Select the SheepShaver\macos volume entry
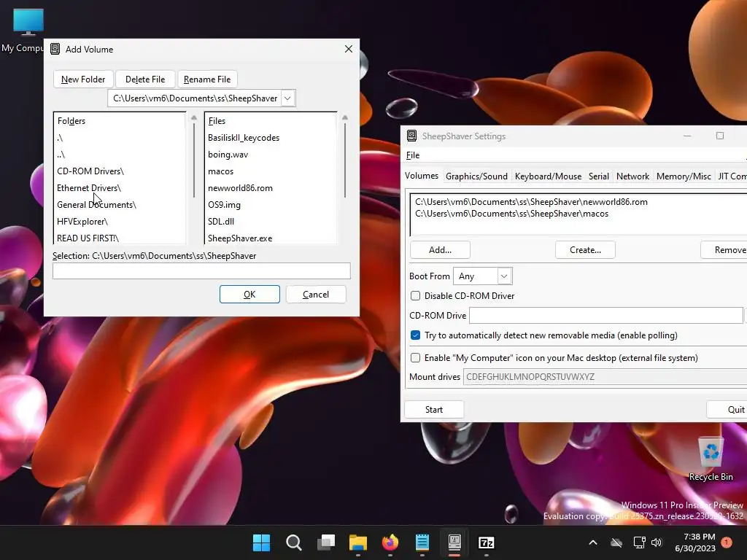Image resolution: width=747 pixels, height=560 pixels. (511, 214)
